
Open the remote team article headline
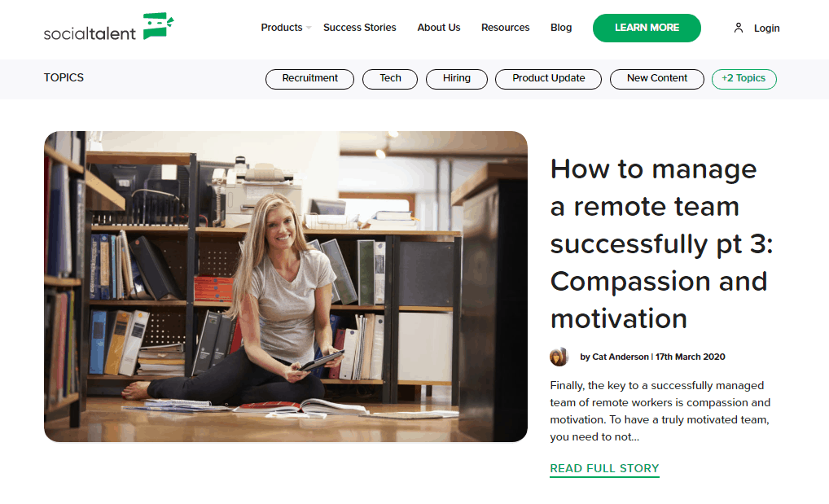click(661, 243)
